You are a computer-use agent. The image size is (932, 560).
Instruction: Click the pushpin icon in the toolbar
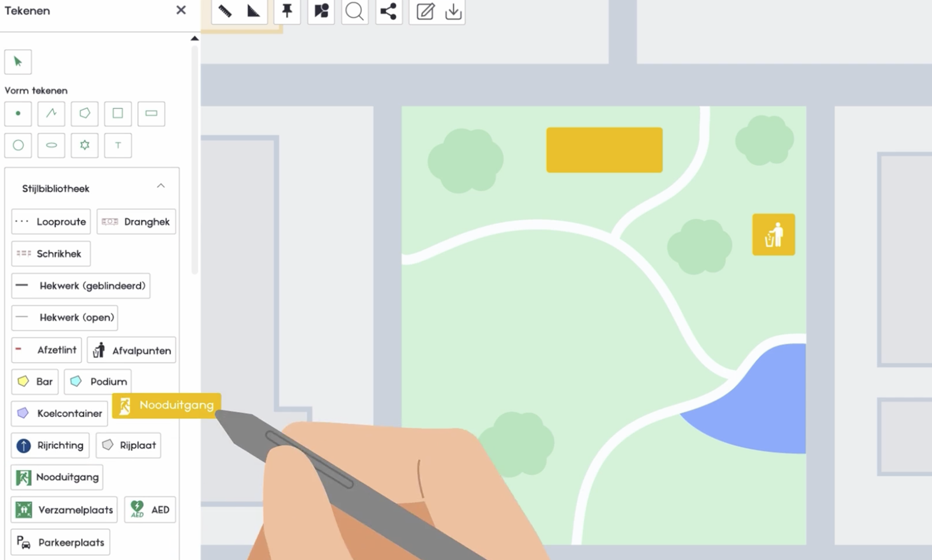pyautogui.click(x=287, y=11)
